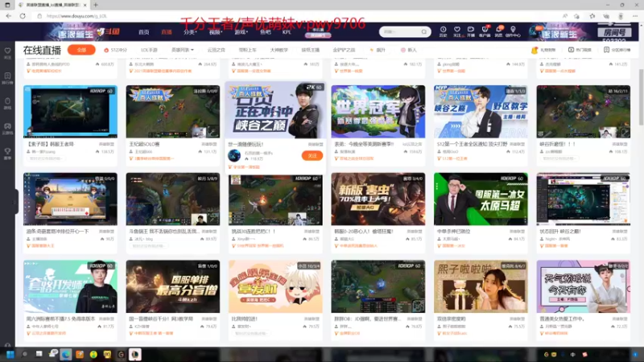Screen dimensions: 644x362
Task: Open the 创作中心 creator center icon
Action: (513, 30)
